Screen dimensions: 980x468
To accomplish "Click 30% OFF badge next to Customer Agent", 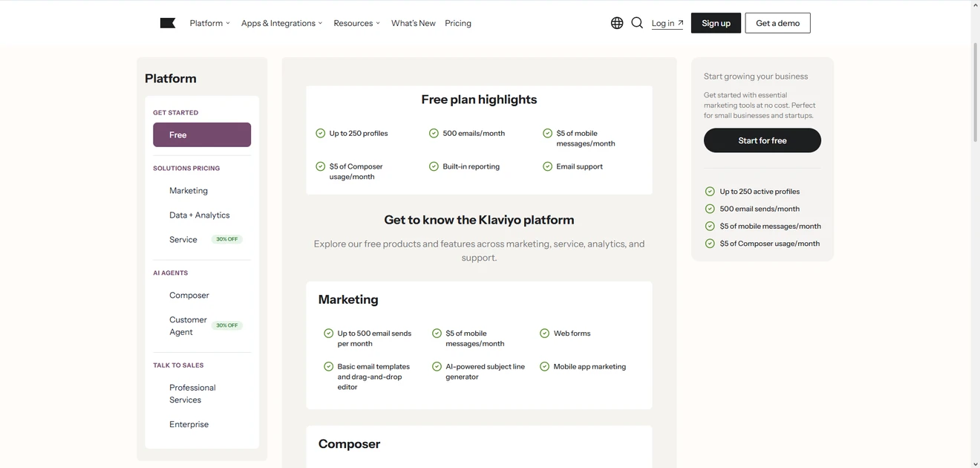I will click(x=227, y=325).
